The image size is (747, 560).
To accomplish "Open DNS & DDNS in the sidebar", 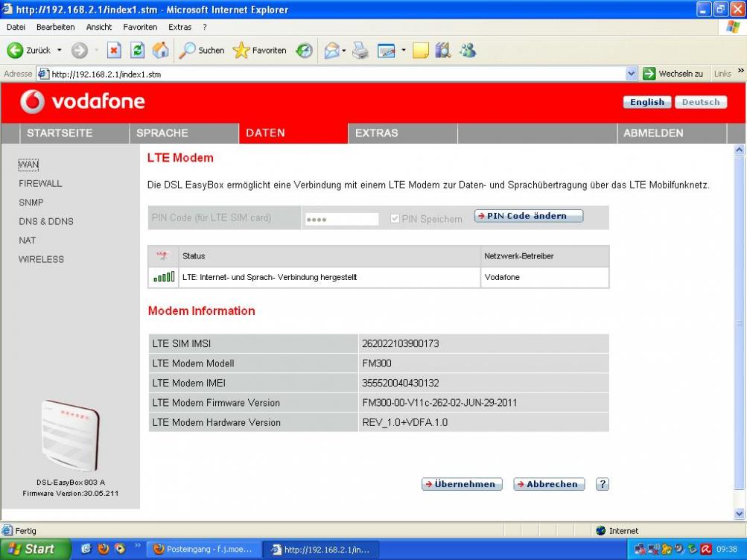I will click(x=46, y=222).
